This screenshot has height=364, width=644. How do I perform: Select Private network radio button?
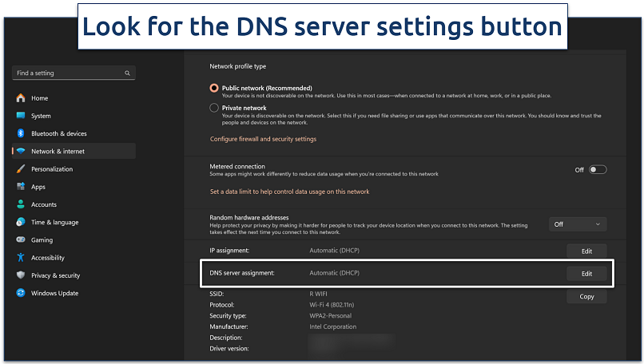click(x=214, y=108)
